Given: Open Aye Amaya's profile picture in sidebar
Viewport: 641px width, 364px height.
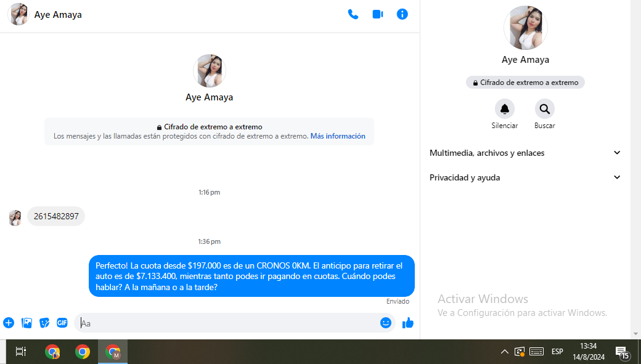Looking at the screenshot, I should click(x=525, y=28).
